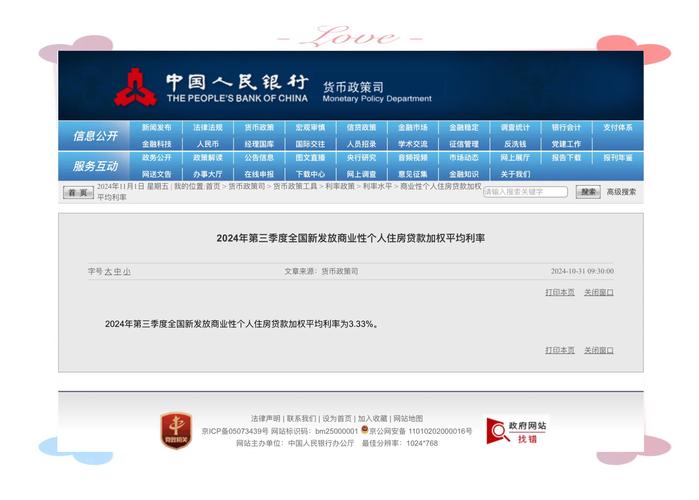Click the 设为首页 footer link
Screen dimensions: 699x500
pyautogui.click(x=337, y=418)
